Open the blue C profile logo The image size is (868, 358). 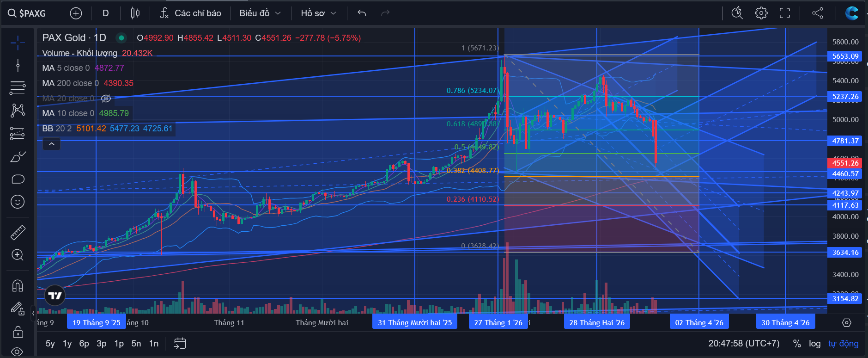click(x=851, y=13)
